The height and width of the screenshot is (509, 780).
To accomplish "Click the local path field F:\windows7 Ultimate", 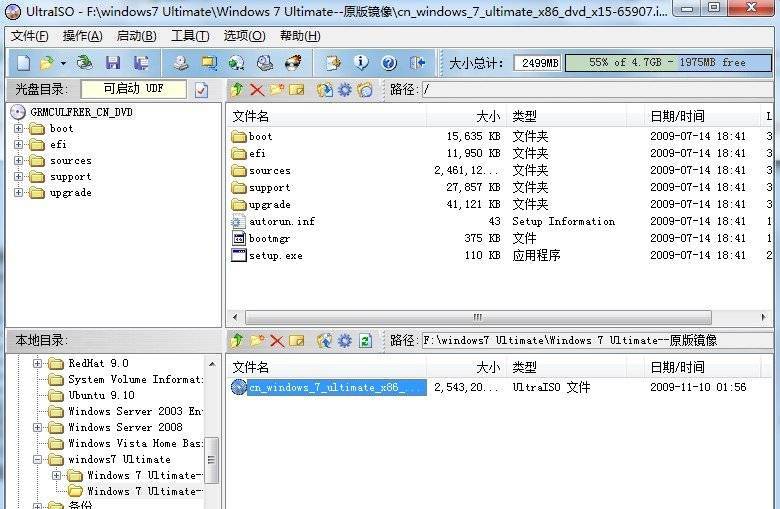I will pyautogui.click(x=597, y=340).
